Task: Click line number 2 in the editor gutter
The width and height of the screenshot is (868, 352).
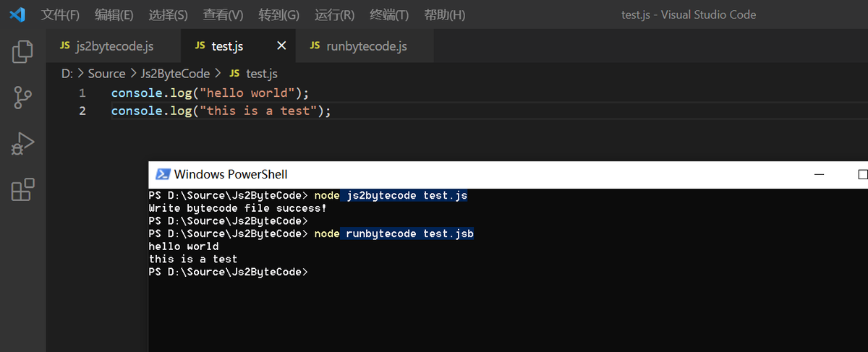Action: (82, 111)
